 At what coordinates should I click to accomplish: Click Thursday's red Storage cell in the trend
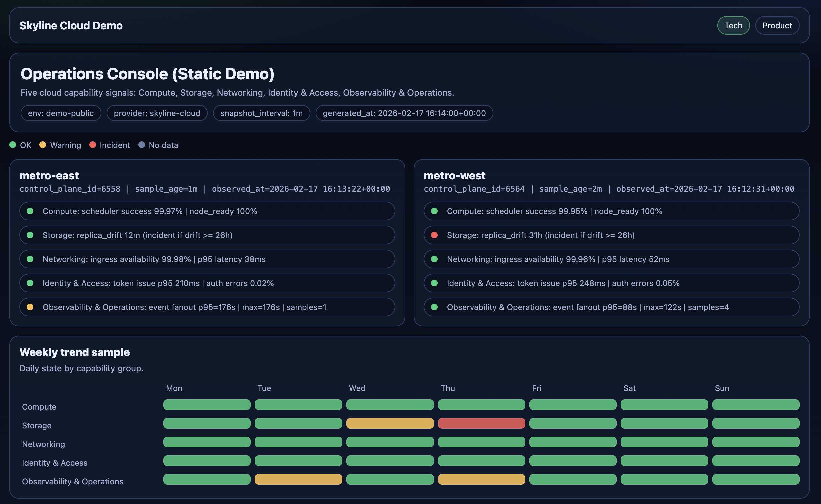pyautogui.click(x=481, y=423)
